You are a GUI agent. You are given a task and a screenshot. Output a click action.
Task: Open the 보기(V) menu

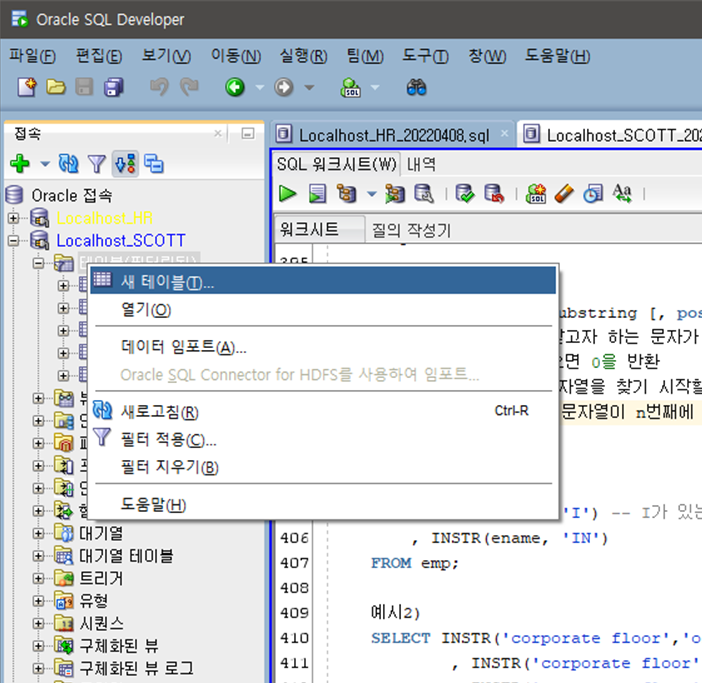click(x=166, y=55)
